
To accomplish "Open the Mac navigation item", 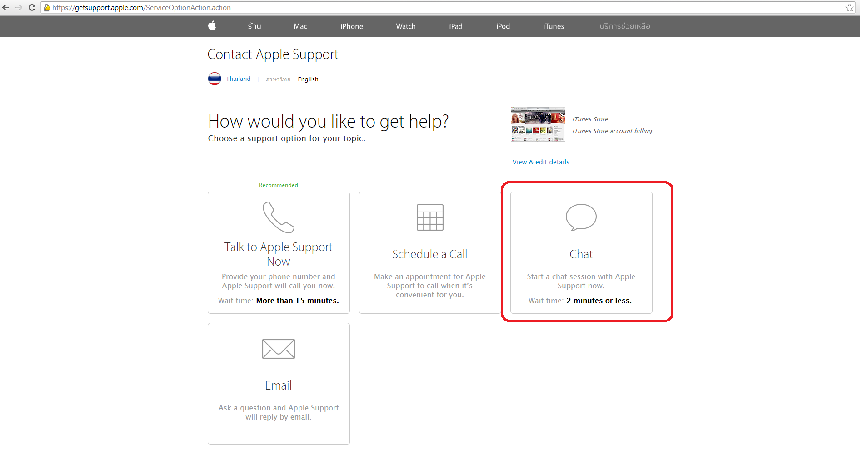I will coord(300,26).
